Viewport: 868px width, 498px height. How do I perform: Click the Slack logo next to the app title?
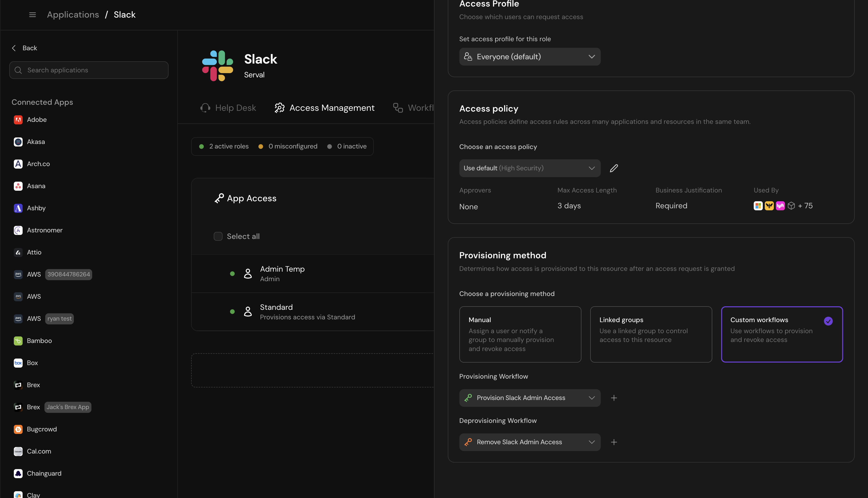(217, 65)
